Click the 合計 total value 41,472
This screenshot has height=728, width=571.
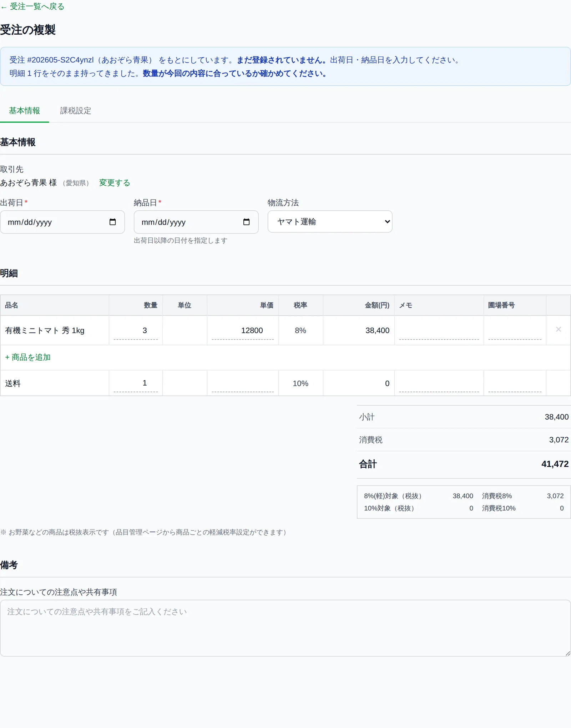pos(555,464)
